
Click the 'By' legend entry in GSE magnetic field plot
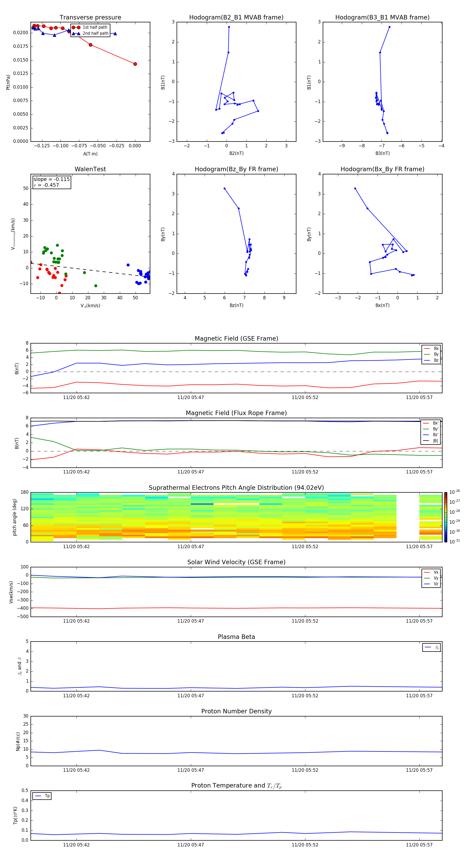[x=431, y=355]
